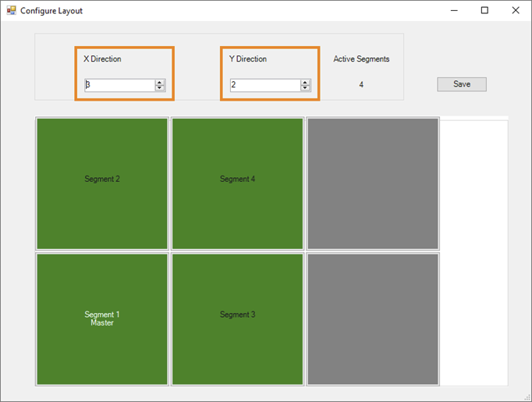Click the Y Direction label
This screenshot has width=532, height=402.
point(248,59)
